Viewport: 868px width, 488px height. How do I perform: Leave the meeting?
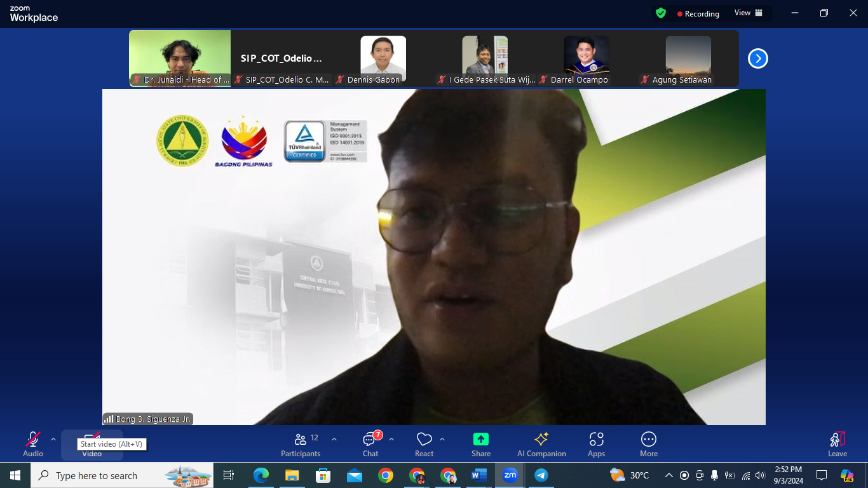[x=837, y=444]
